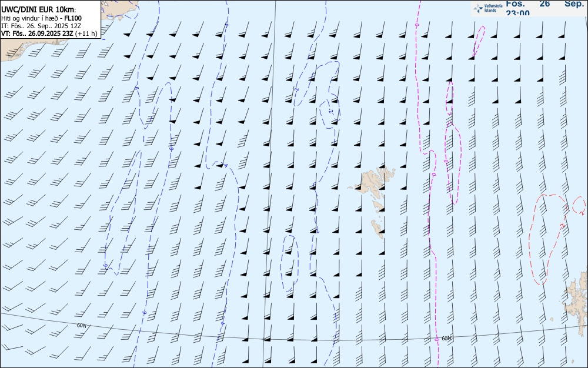Click the Veðurstofa Íslands logo

pyautogui.click(x=488, y=8)
